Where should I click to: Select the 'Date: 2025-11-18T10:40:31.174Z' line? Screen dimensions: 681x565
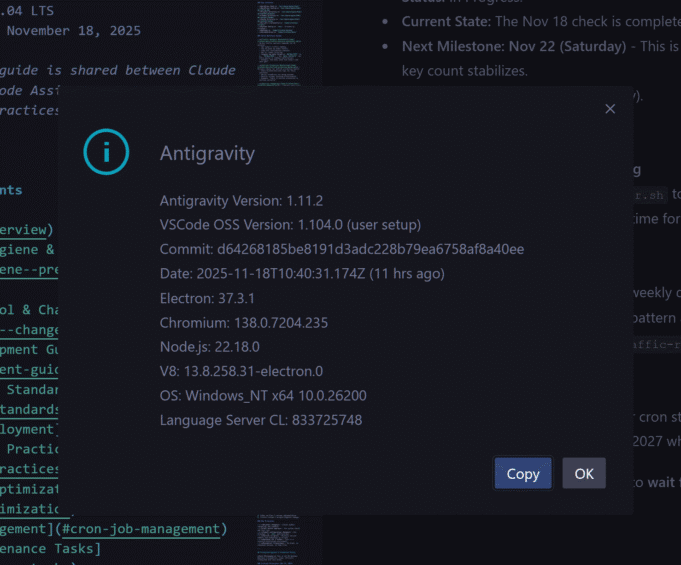(302, 274)
